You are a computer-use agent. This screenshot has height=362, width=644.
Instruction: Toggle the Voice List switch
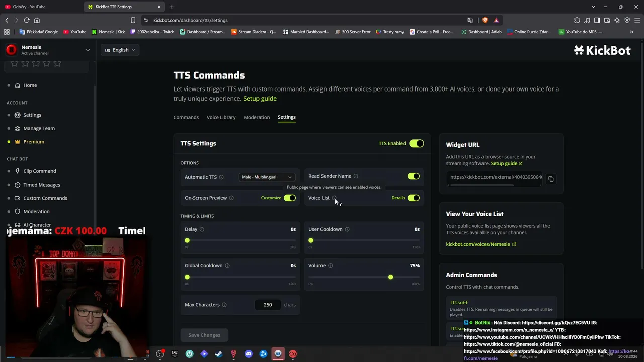pos(414,198)
